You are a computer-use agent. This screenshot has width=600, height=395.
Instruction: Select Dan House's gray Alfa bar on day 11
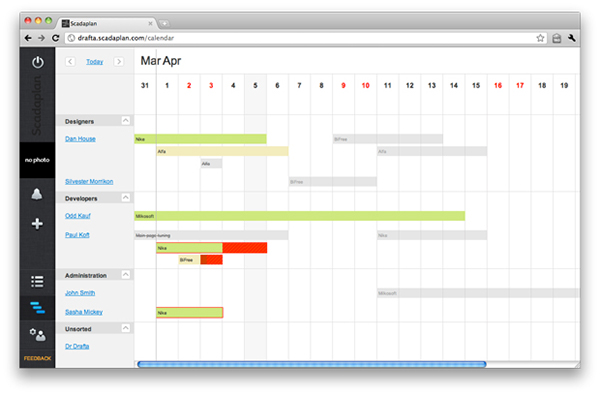click(432, 151)
